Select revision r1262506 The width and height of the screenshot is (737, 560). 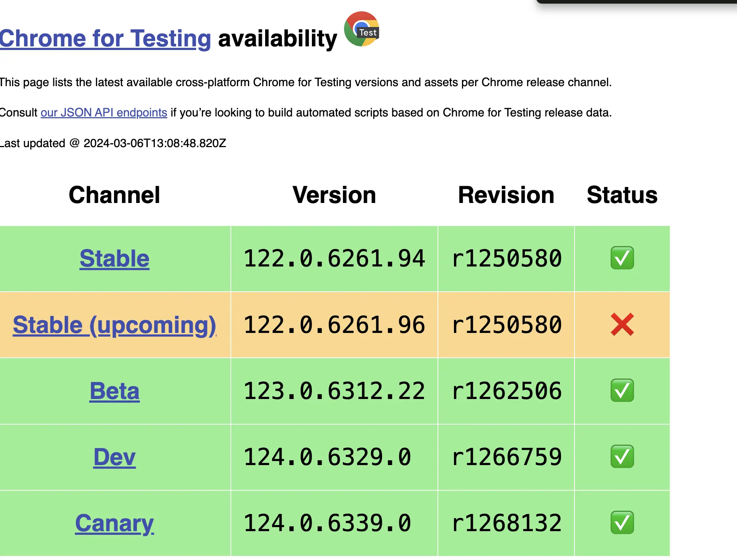point(507,391)
